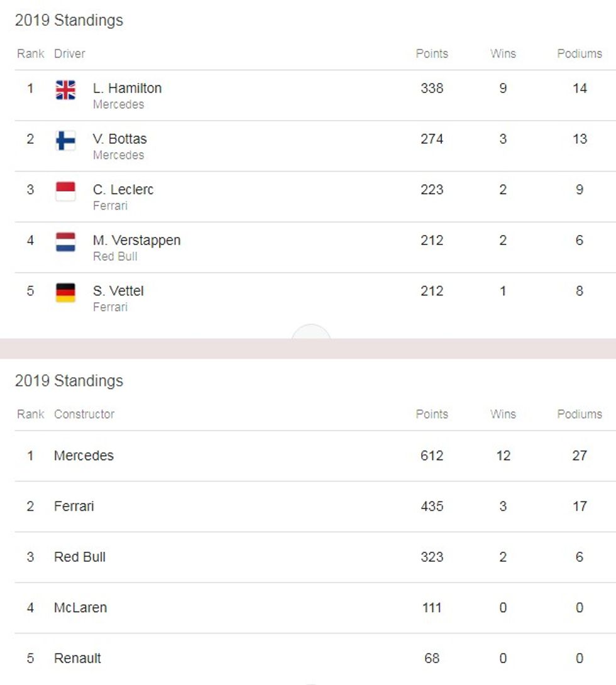Select M. Verstappen driver name

[136, 240]
